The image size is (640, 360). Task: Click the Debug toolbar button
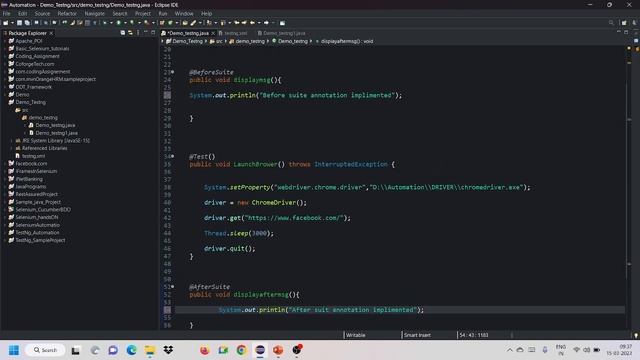click(105, 23)
